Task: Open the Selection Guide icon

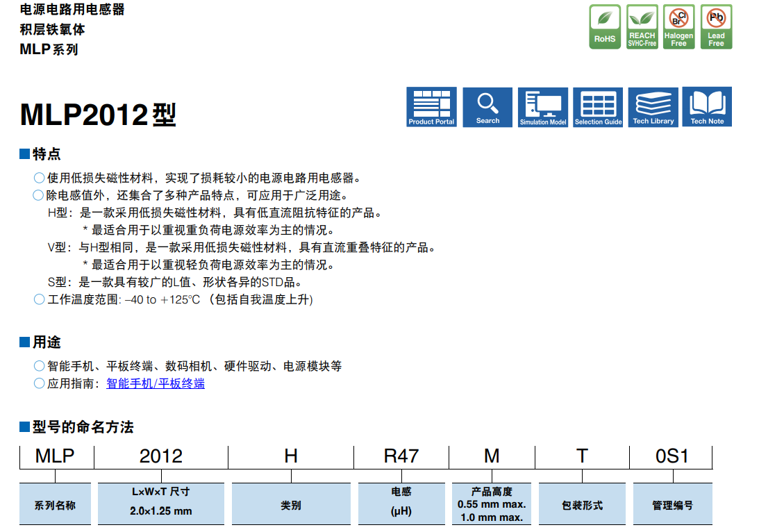Action: pyautogui.click(x=598, y=107)
